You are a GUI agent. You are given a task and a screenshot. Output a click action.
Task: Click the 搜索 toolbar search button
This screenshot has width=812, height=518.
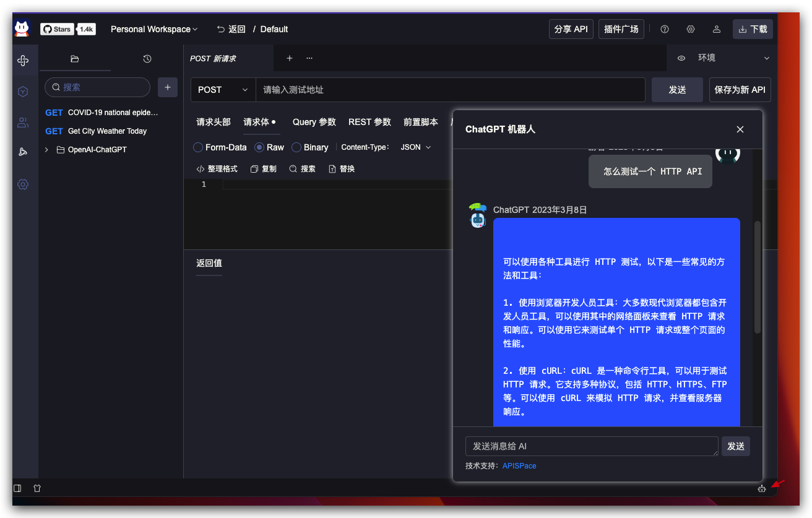tap(303, 169)
